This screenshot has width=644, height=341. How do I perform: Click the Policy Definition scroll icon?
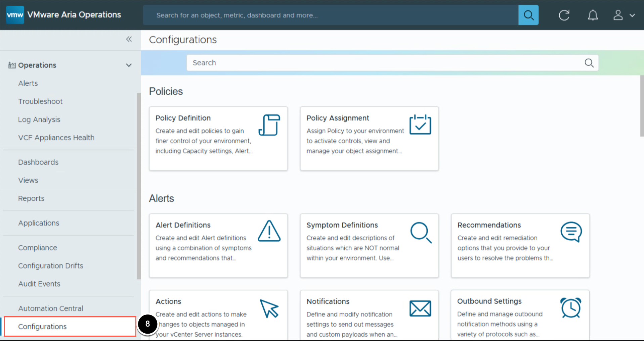pyautogui.click(x=269, y=125)
